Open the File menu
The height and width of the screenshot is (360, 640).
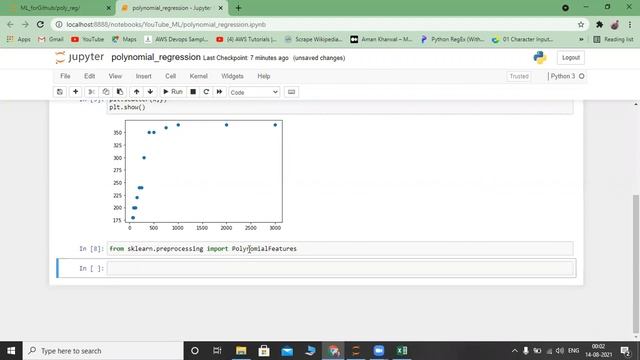click(65, 76)
